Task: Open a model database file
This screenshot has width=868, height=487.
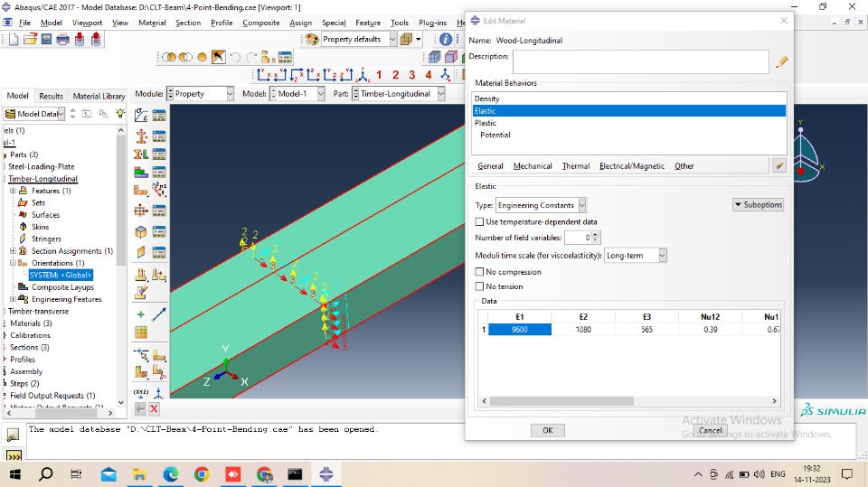Action: 30,39
